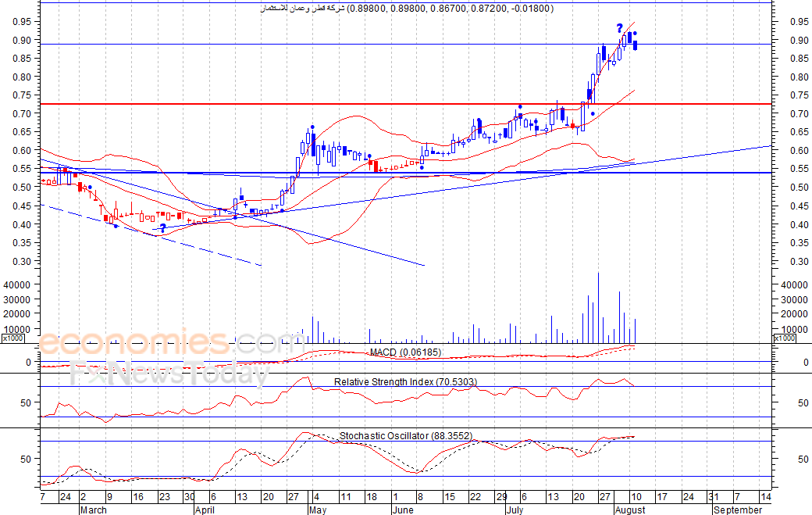The height and width of the screenshot is (515, 812).
Task: Select the date label 17 in August
Action: 662,497
